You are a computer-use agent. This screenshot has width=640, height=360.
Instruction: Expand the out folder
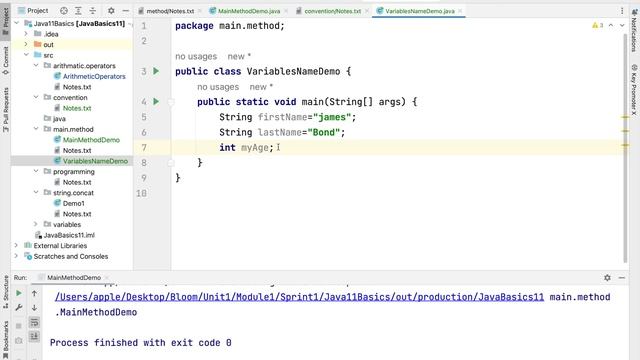[26, 44]
